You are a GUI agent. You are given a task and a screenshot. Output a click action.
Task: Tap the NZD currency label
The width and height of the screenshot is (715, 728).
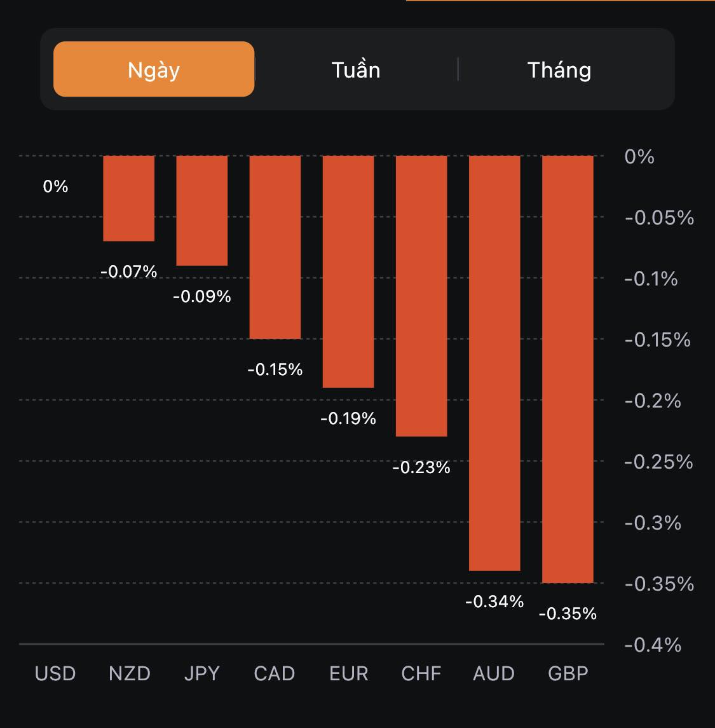tap(129, 673)
